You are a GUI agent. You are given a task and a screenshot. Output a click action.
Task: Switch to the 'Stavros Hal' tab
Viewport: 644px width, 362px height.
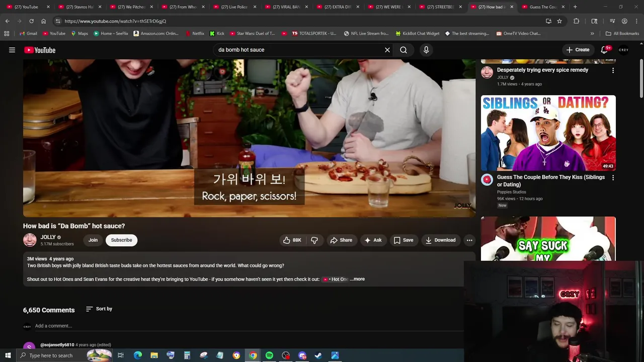(80, 7)
